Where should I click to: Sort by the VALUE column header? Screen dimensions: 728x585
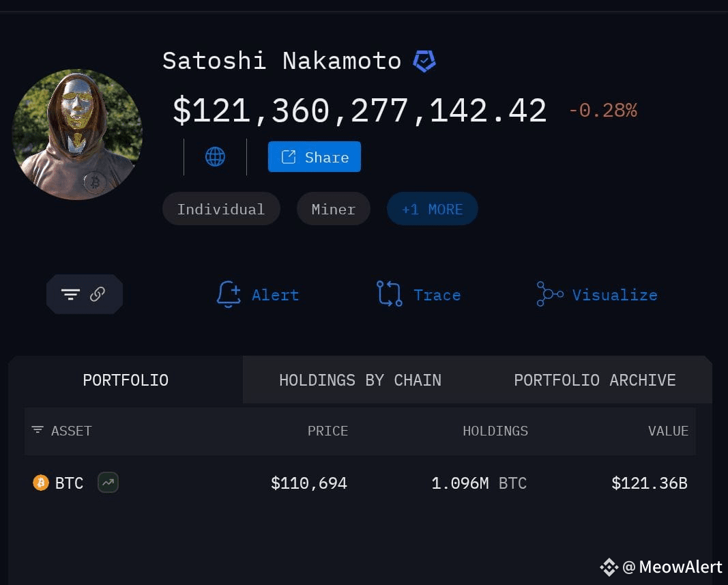click(x=668, y=431)
